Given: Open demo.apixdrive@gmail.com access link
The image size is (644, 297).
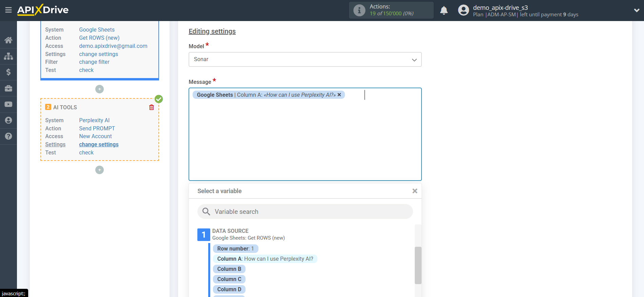Looking at the screenshot, I should [113, 46].
